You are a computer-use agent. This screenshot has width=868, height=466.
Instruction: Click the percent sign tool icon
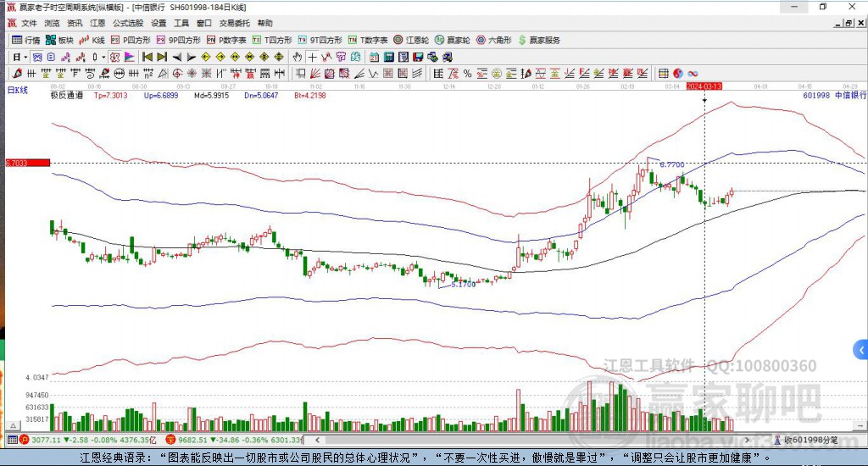(467, 73)
